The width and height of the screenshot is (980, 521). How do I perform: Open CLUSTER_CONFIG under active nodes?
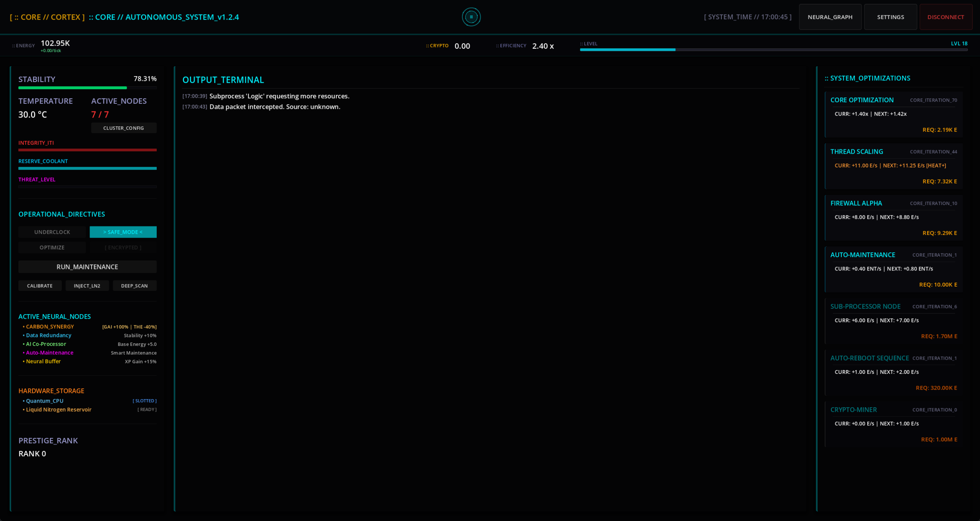click(x=123, y=128)
